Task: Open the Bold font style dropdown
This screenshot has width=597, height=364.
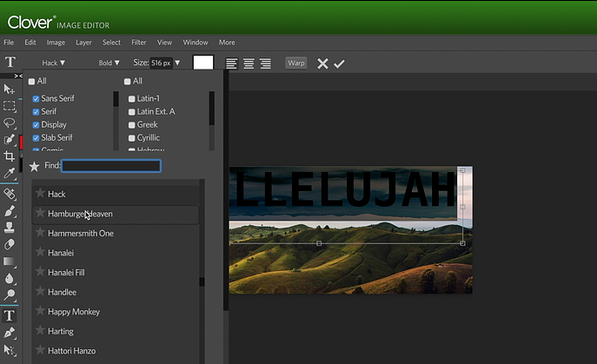Action: [x=109, y=63]
